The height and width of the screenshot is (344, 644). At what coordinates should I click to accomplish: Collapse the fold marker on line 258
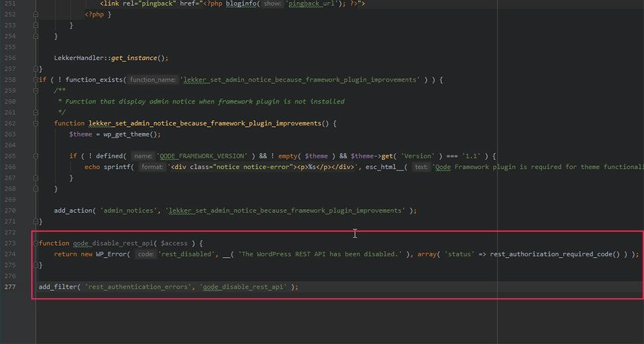(x=35, y=80)
